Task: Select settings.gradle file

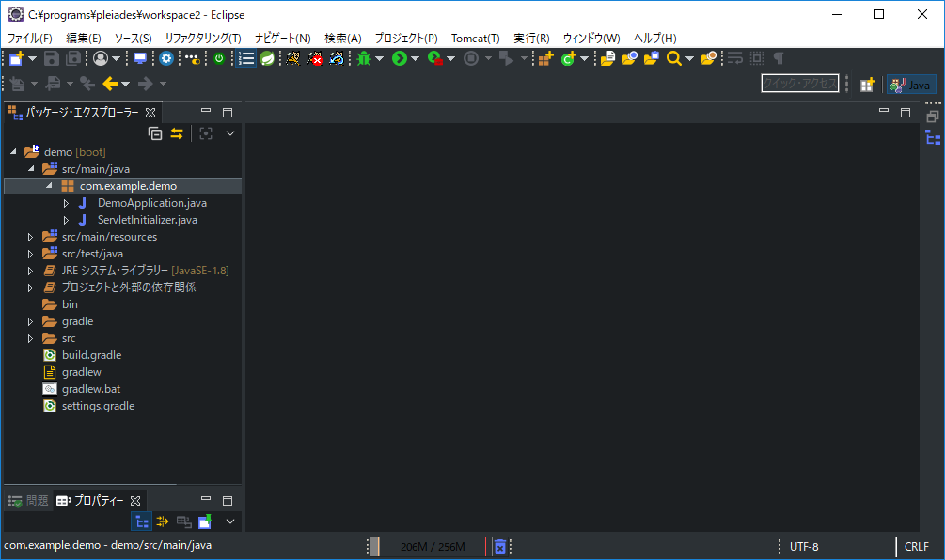Action: [x=98, y=406]
